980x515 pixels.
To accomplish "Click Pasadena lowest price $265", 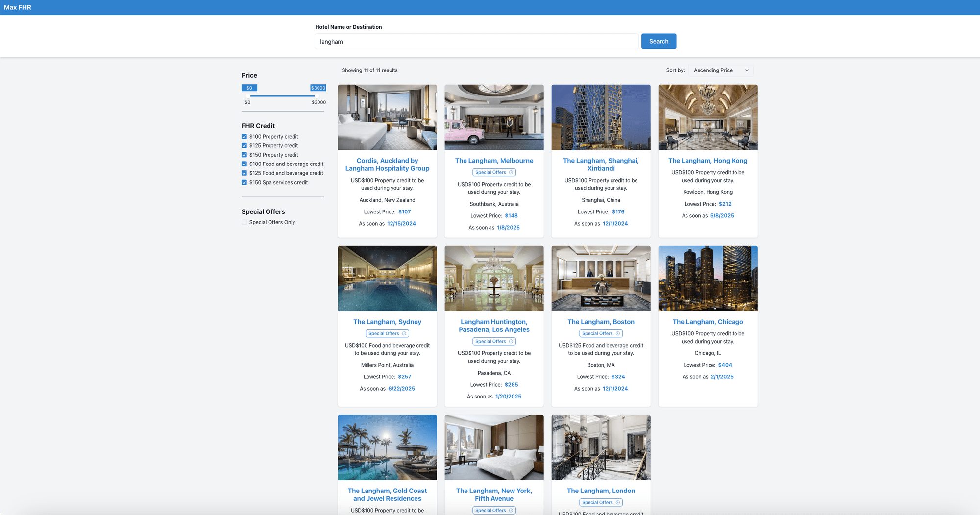I will 511,385.
